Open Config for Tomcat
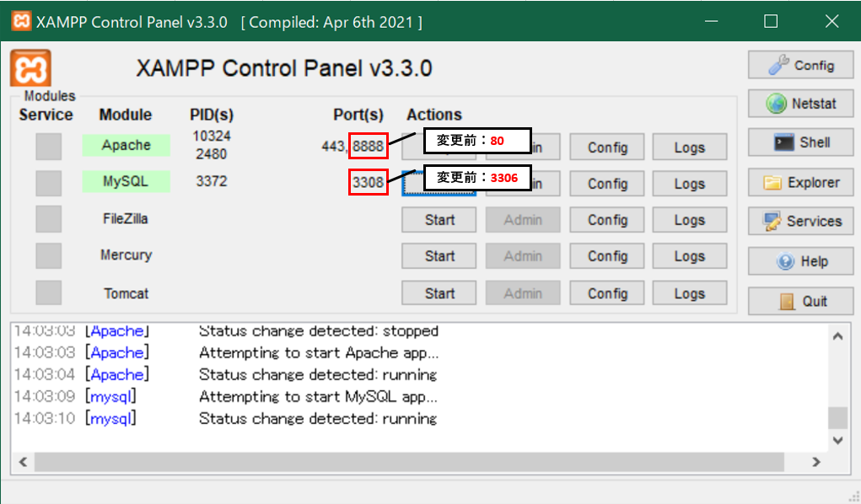The width and height of the screenshot is (861, 504). point(606,292)
